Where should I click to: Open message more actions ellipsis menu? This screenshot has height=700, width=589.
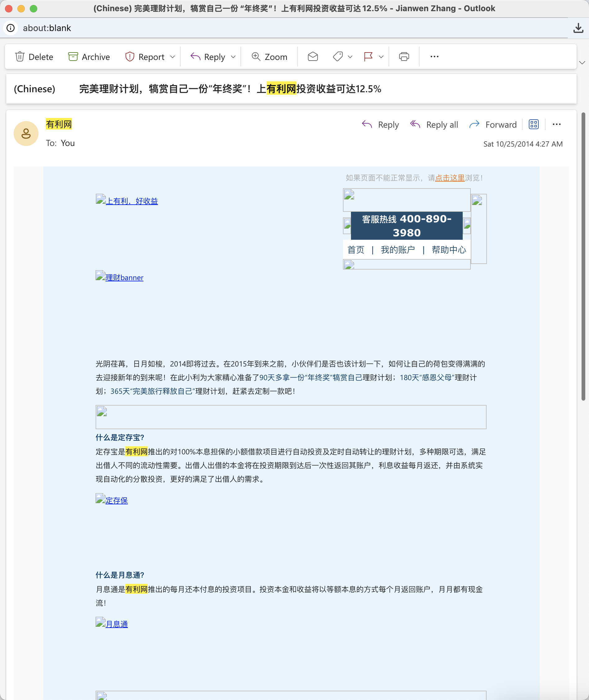556,125
